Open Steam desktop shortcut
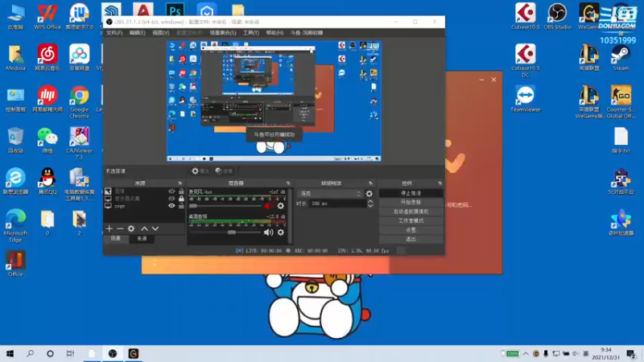The height and width of the screenshot is (362, 644). pyautogui.click(x=621, y=57)
